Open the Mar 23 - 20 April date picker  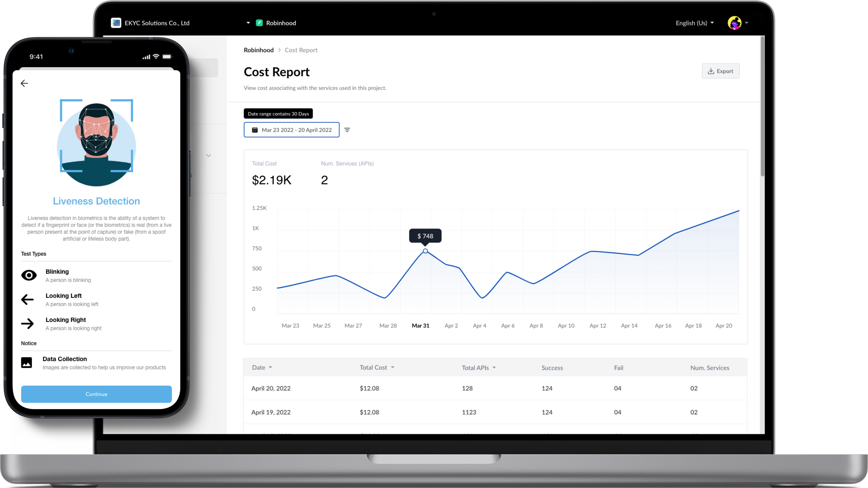pos(292,130)
